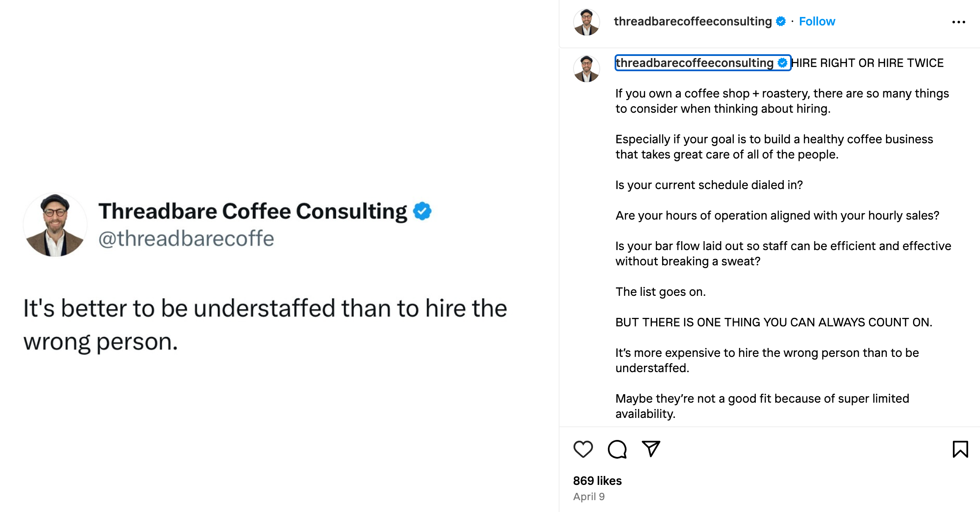
Task: Click the verified badge beside the caption username
Action: (782, 63)
